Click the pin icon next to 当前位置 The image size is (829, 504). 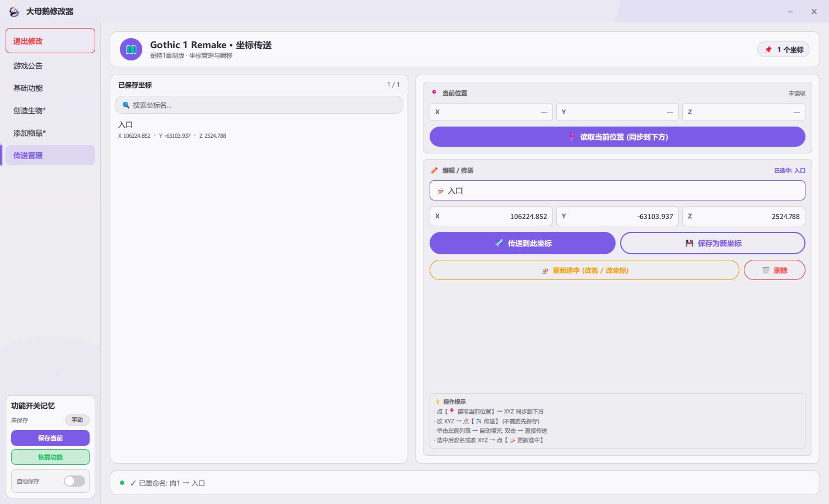(x=434, y=93)
